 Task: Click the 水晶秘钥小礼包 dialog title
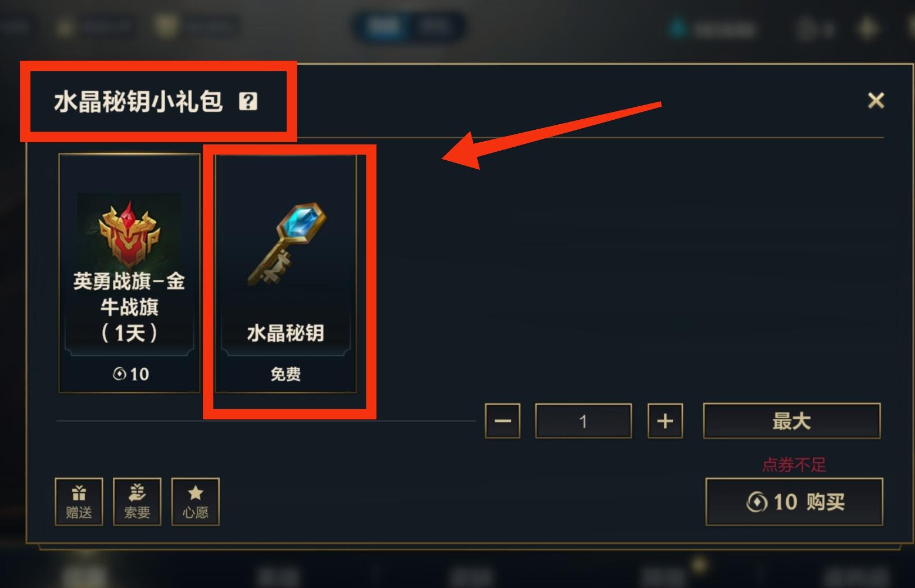[x=138, y=102]
